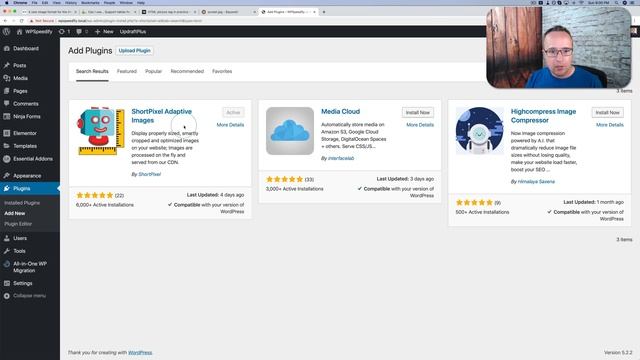Open Comments in the sidebar
This screenshot has height=360, width=640.
(25, 104)
